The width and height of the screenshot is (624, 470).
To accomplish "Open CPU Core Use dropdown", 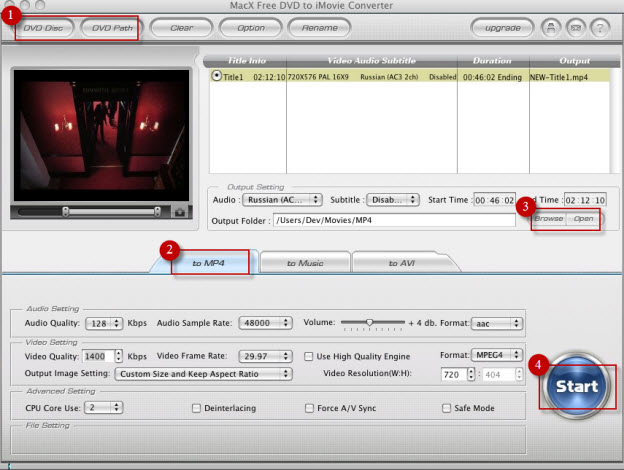I will click(x=103, y=408).
